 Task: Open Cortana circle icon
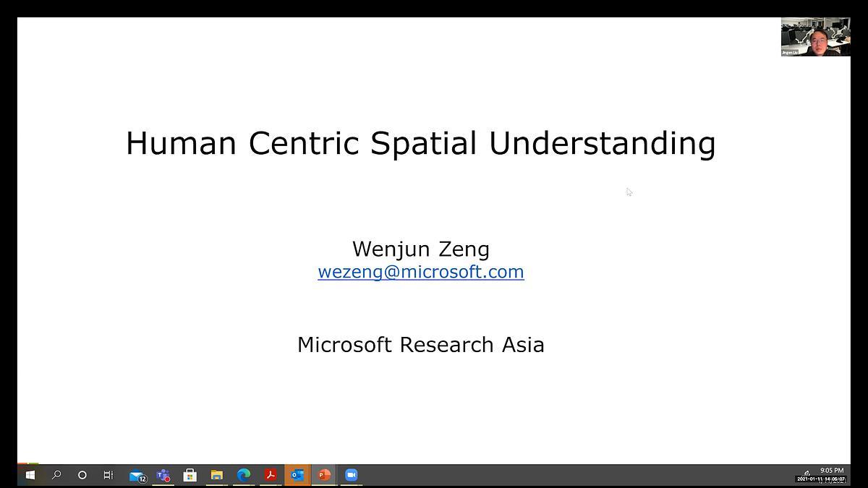[82, 475]
